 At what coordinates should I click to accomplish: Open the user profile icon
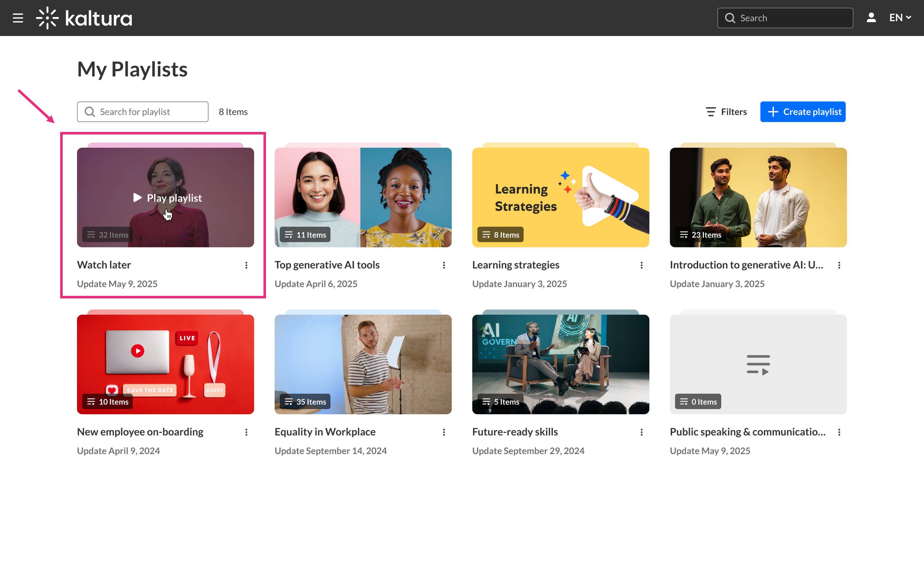click(871, 18)
